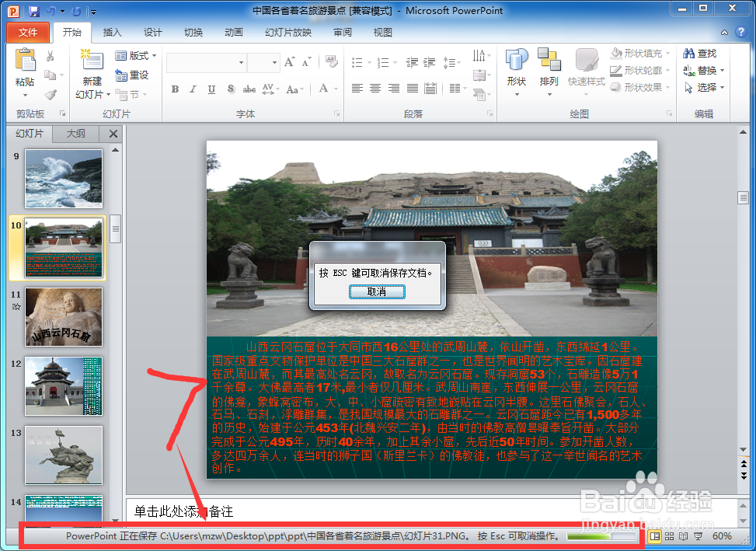Toggle text Shadow S button
756x551 pixels.
coord(231,89)
